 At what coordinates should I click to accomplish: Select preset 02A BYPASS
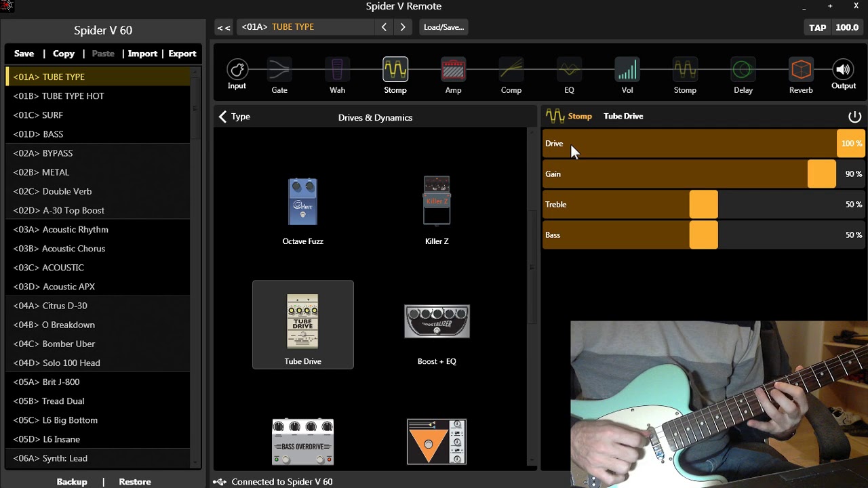(98, 153)
